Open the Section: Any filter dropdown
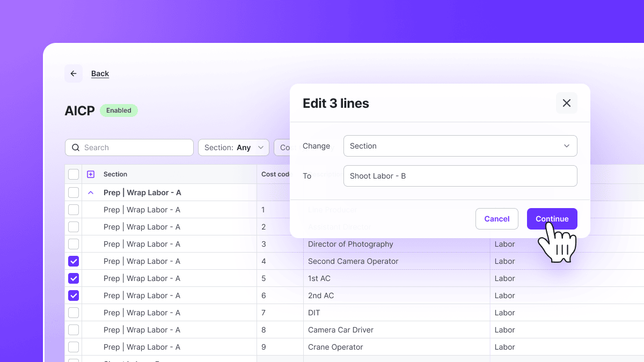644x362 pixels. pos(233,147)
